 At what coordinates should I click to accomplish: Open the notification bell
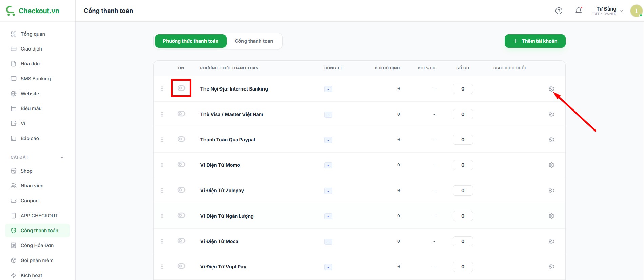tap(579, 11)
